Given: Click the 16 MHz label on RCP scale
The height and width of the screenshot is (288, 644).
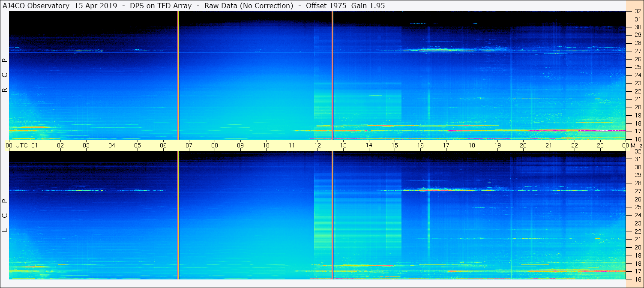Looking at the screenshot, I should pos(637,139).
